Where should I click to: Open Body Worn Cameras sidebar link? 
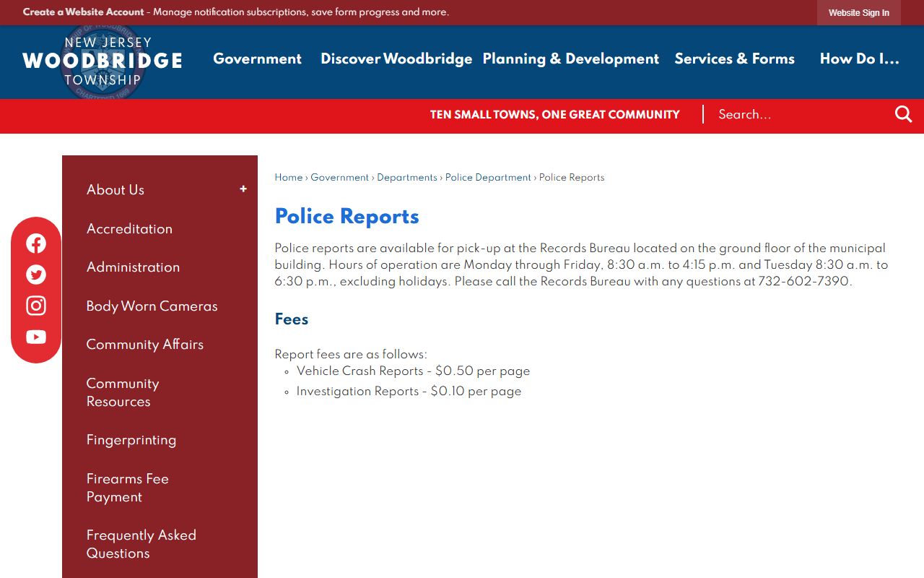click(152, 306)
